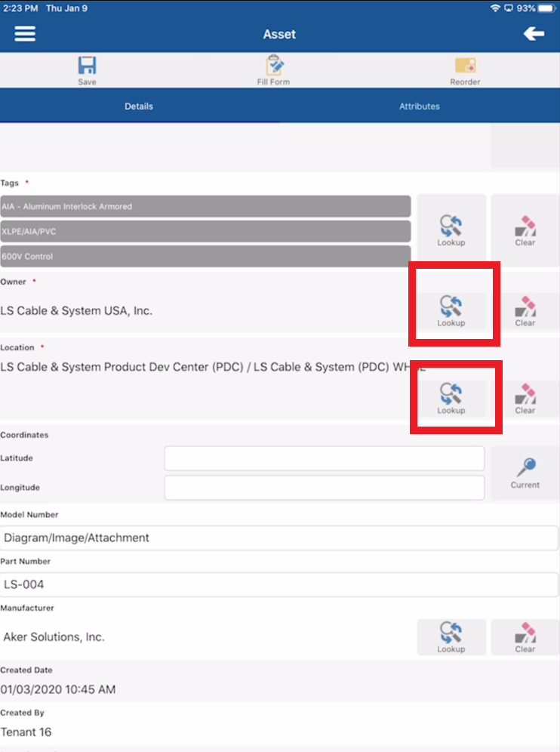The height and width of the screenshot is (752, 560).
Task: Save the asset with floppy icon
Action: tap(88, 70)
